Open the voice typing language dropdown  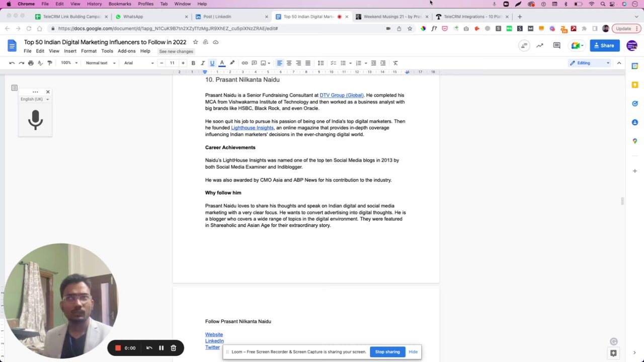[x=34, y=99]
